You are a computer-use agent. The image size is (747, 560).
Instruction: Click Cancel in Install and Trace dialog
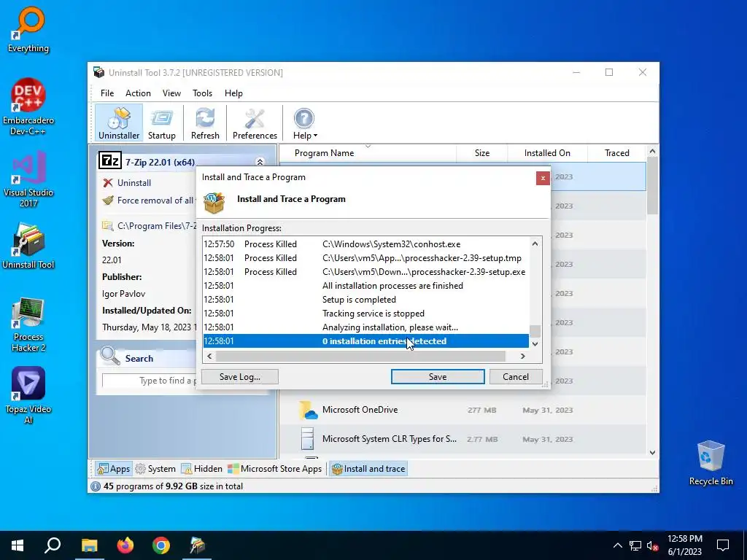tap(516, 377)
